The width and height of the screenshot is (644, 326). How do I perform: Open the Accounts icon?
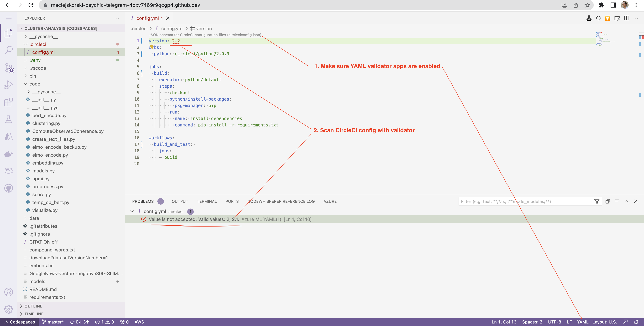click(8, 292)
